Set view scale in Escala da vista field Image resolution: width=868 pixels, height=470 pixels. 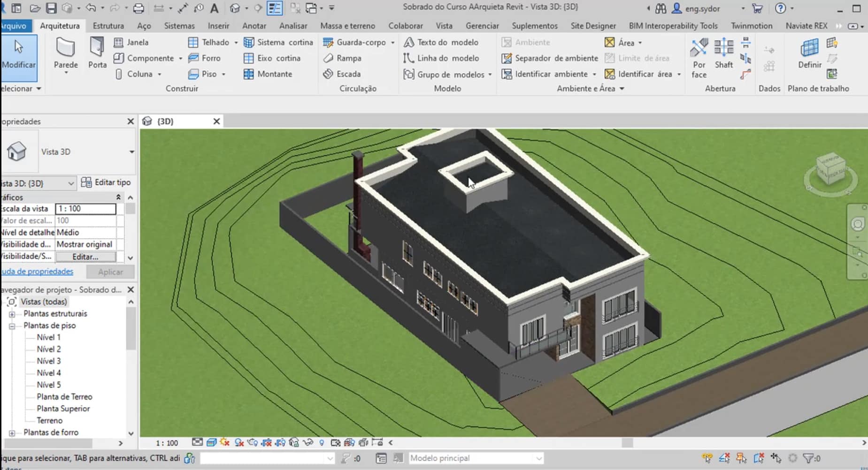86,208
